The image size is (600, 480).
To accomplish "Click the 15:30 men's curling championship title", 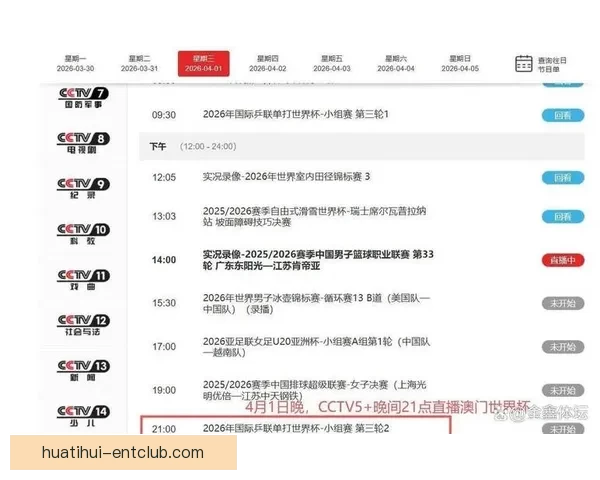I will tap(316, 304).
